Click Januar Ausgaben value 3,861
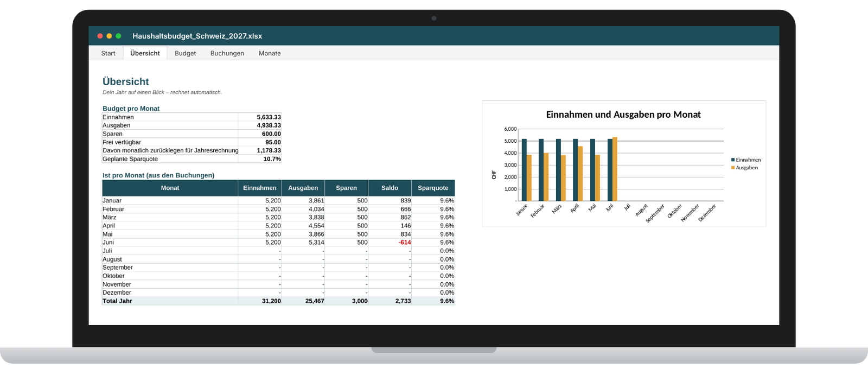Screen dimensions: 868x381 click(x=316, y=201)
